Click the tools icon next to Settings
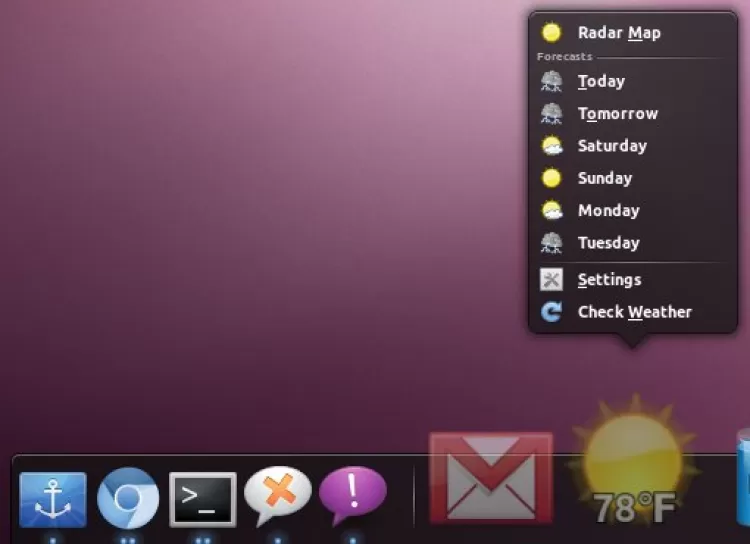 tap(551, 280)
